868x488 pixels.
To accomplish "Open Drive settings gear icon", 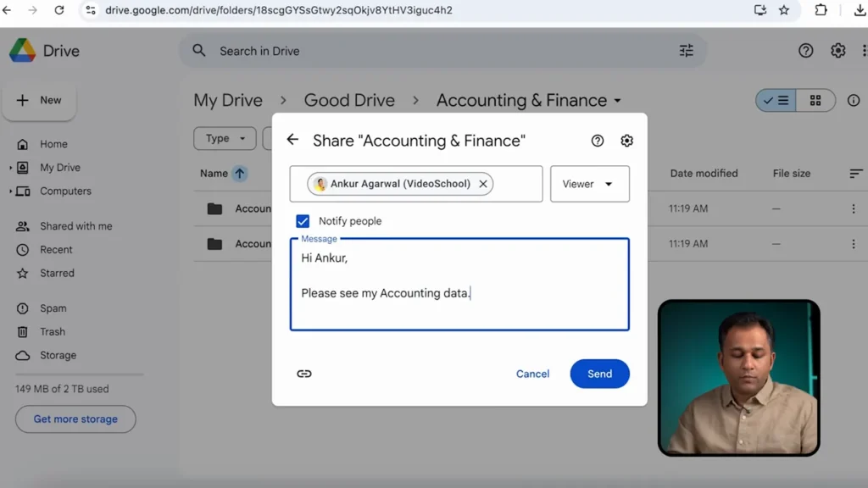I will click(837, 51).
